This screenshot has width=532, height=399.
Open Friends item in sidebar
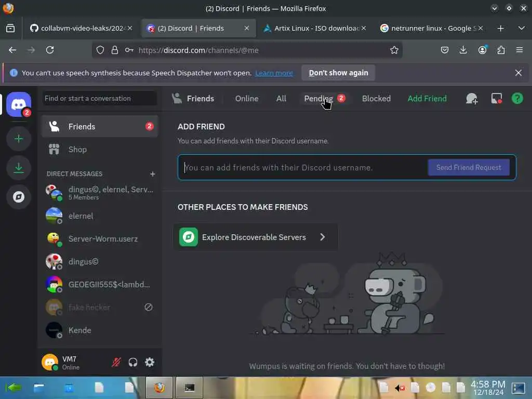pyautogui.click(x=100, y=127)
